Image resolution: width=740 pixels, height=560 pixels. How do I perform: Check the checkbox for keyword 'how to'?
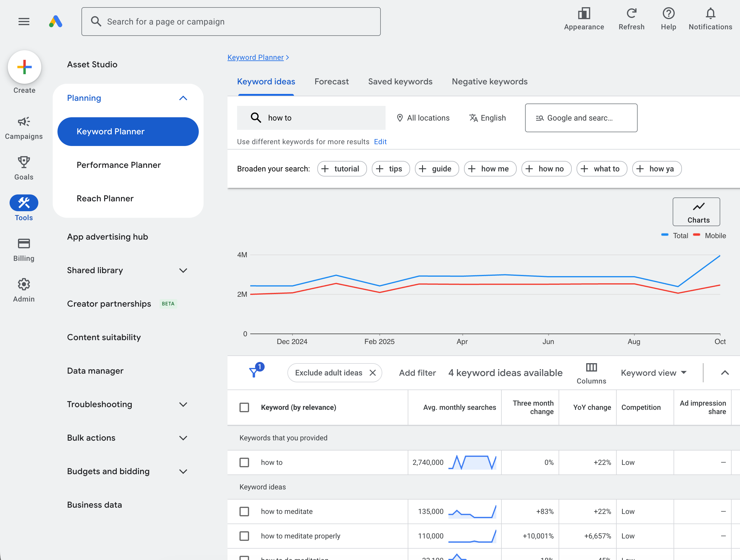[x=244, y=462]
